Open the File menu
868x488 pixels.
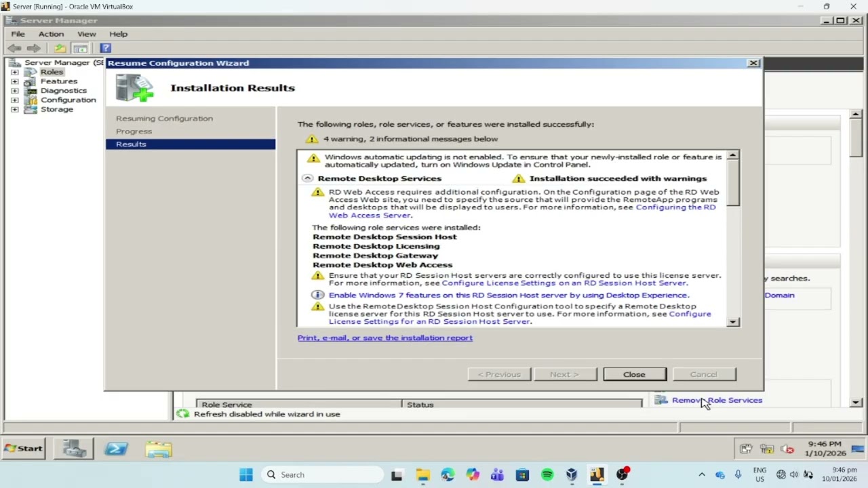click(18, 34)
